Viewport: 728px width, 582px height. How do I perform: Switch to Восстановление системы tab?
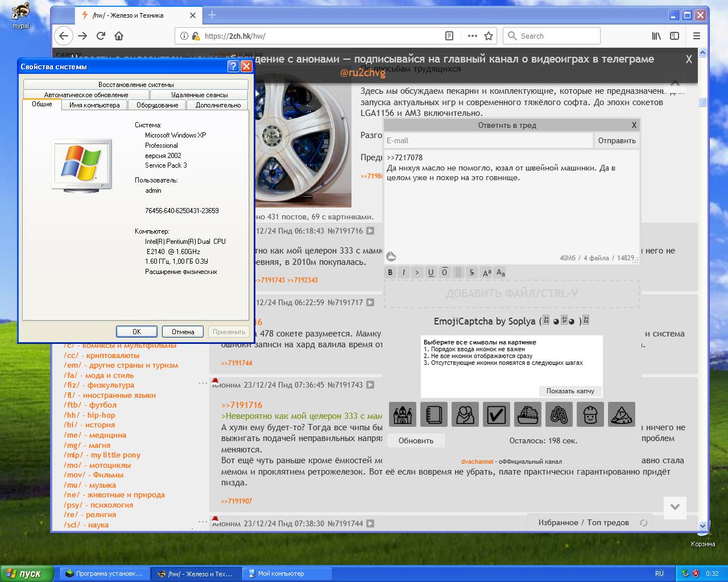(x=136, y=85)
